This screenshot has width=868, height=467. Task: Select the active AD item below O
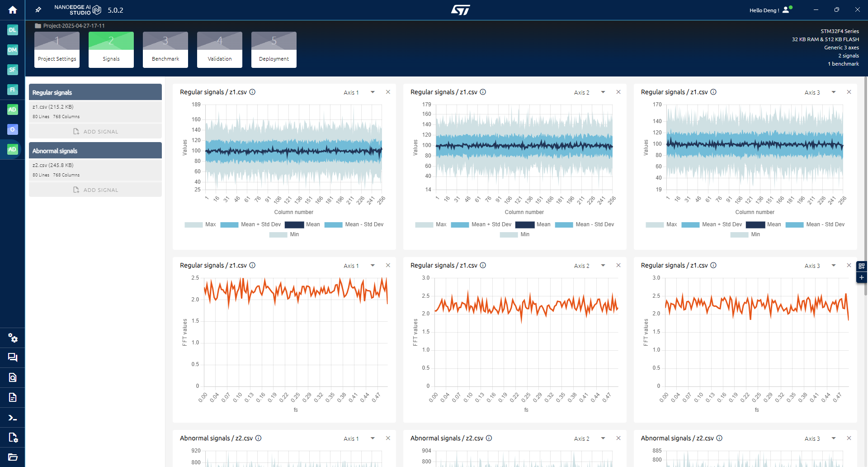click(13, 149)
